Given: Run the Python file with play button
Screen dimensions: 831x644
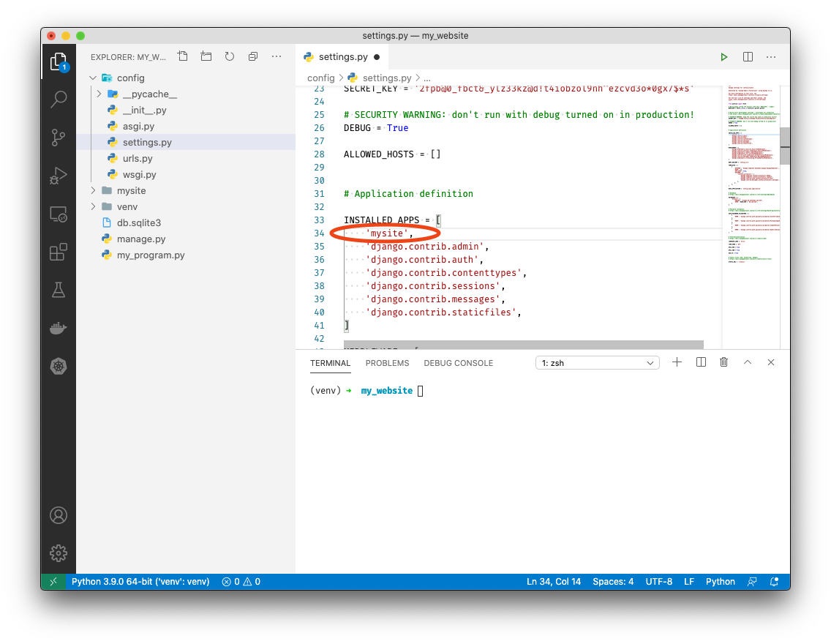Looking at the screenshot, I should coord(723,57).
